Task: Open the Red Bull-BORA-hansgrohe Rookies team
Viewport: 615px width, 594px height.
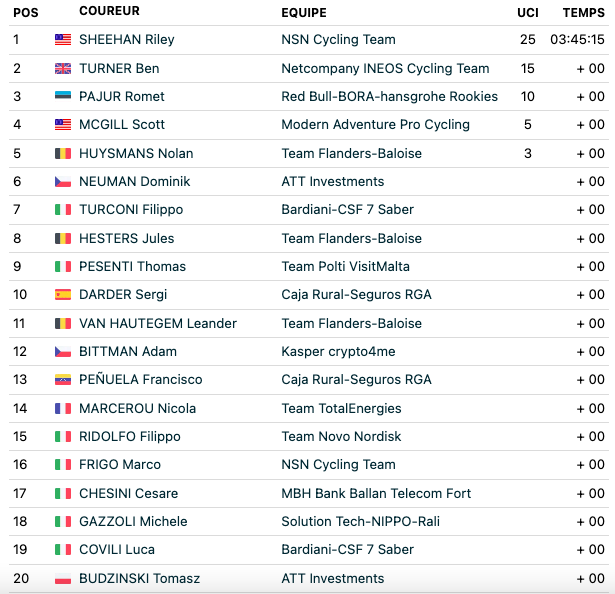Action: (x=389, y=97)
